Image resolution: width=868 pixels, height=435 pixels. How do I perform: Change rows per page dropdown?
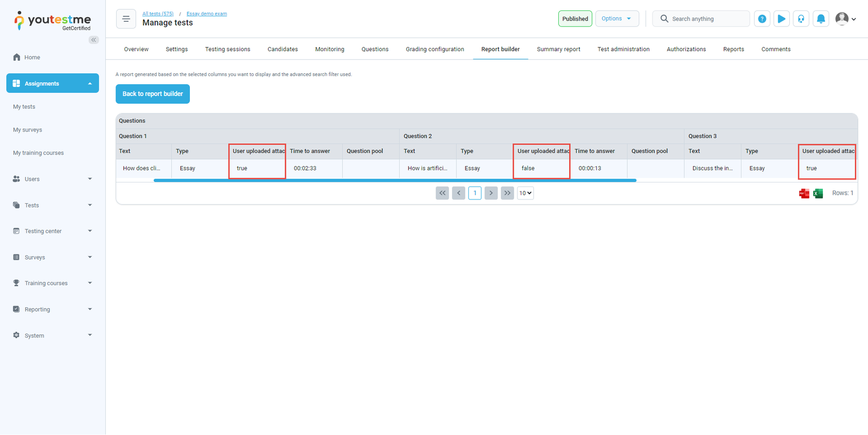point(525,193)
